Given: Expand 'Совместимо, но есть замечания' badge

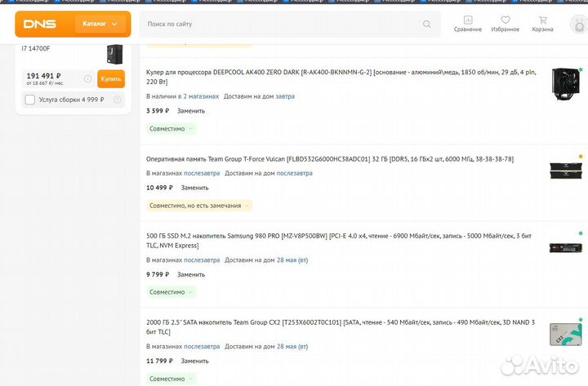Looking at the screenshot, I should click(199, 206).
